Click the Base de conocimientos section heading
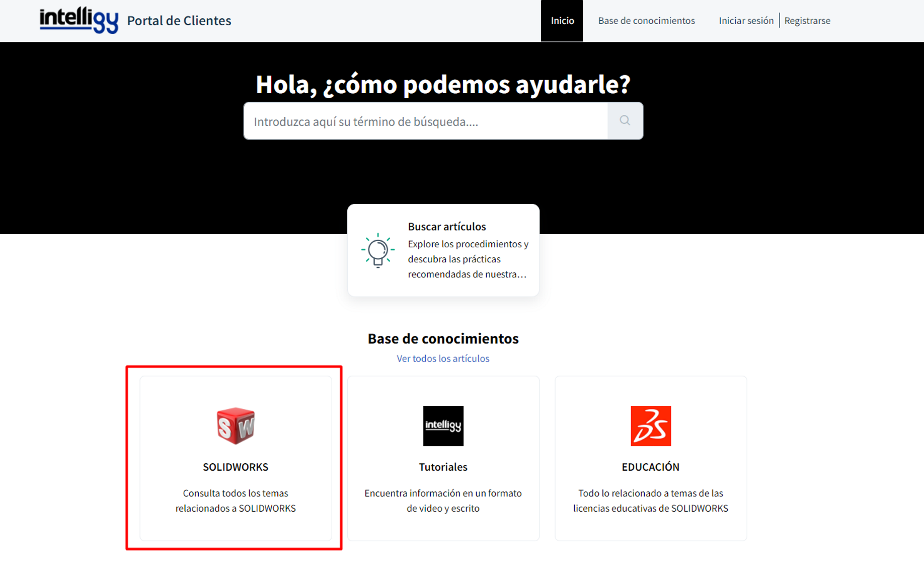Screen dimensions: 924x567 (x=443, y=338)
